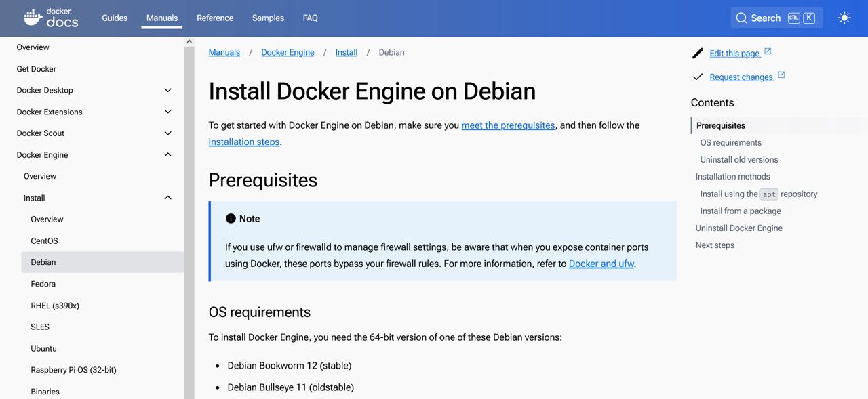Select Debian in the Install list
The image size is (868, 399).
[x=102, y=262]
